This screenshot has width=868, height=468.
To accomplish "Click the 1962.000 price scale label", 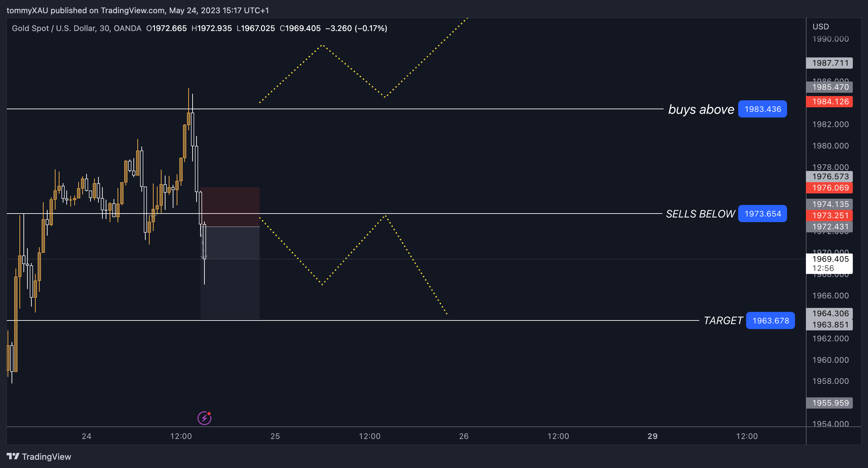I will point(830,338).
